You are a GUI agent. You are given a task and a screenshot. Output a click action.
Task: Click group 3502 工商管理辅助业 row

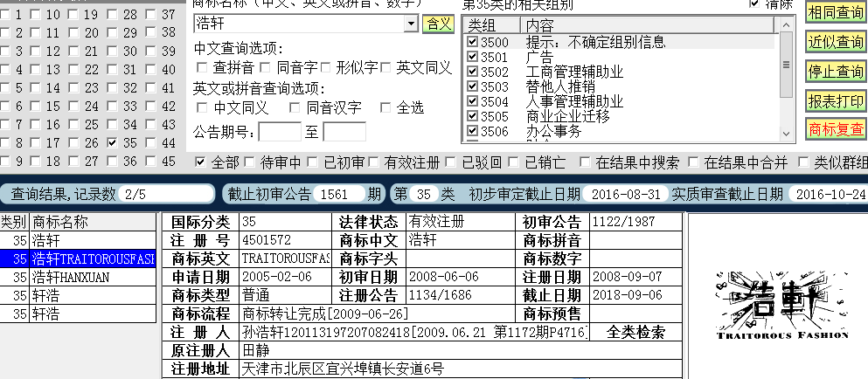tap(621, 72)
